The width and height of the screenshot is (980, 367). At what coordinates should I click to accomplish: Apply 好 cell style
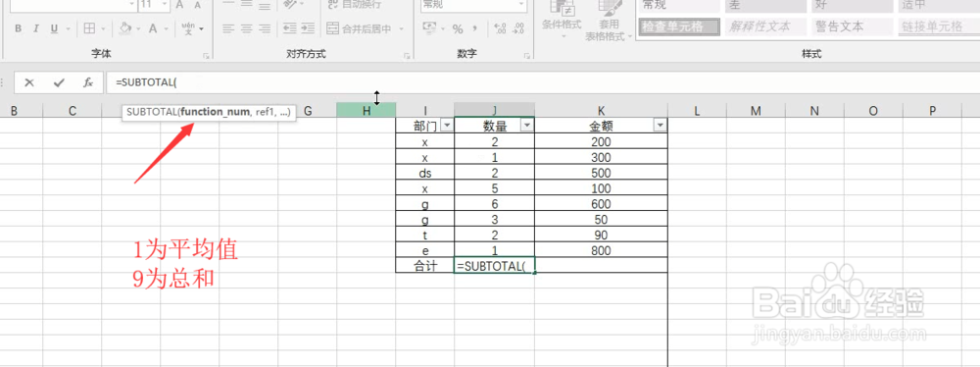point(853,6)
